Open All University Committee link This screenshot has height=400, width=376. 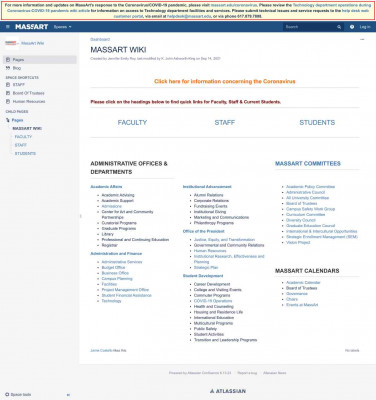click(307, 198)
